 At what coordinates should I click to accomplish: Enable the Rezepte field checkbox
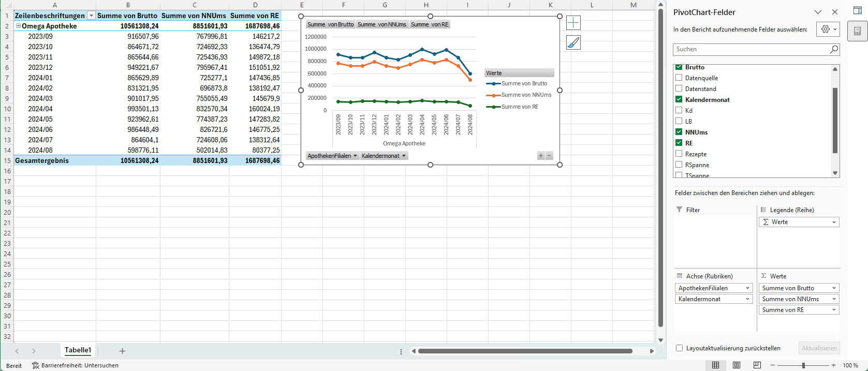(x=679, y=154)
